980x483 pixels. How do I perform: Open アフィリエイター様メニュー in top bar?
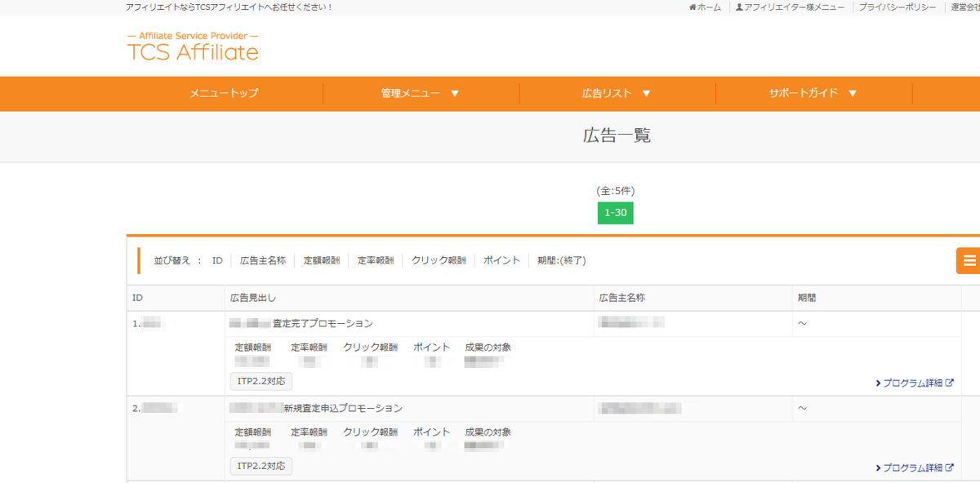tap(790, 7)
